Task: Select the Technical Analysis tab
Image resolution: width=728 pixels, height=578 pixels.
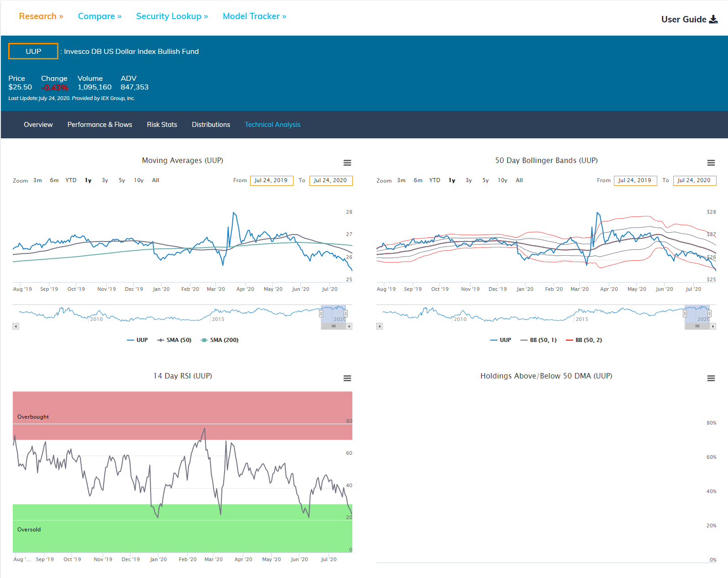Action: point(272,125)
